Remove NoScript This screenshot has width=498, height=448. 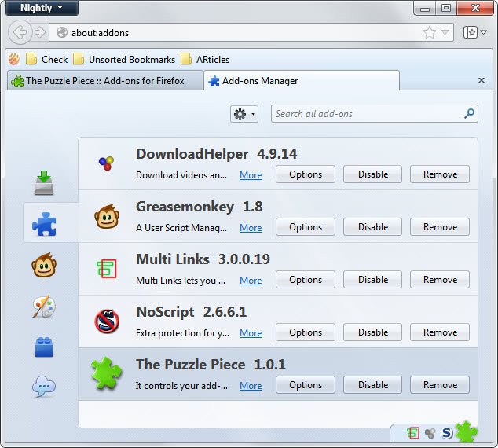[x=440, y=332]
